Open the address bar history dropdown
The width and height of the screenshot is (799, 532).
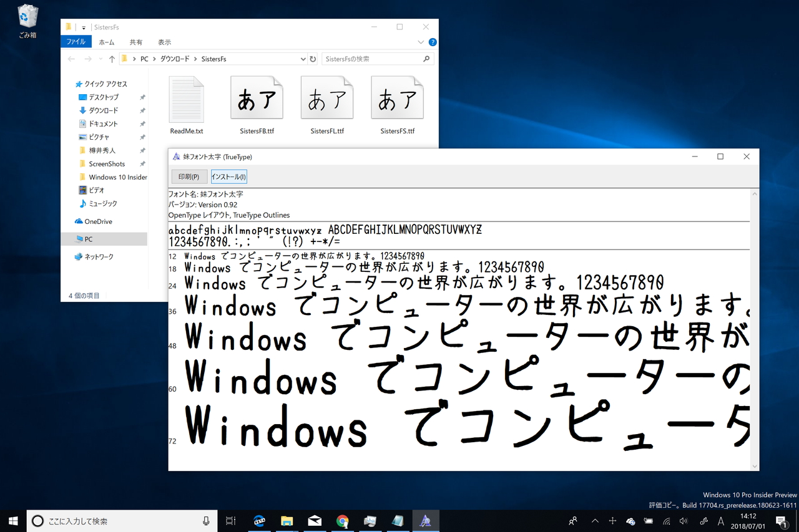coord(303,58)
